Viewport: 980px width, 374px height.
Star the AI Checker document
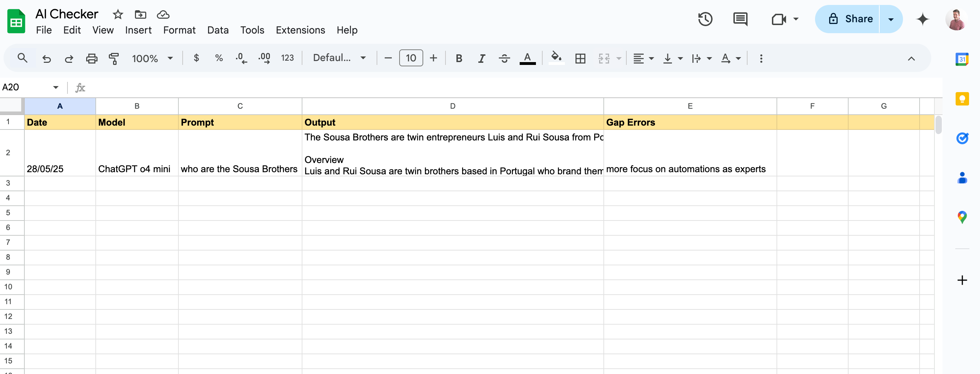click(x=118, y=14)
